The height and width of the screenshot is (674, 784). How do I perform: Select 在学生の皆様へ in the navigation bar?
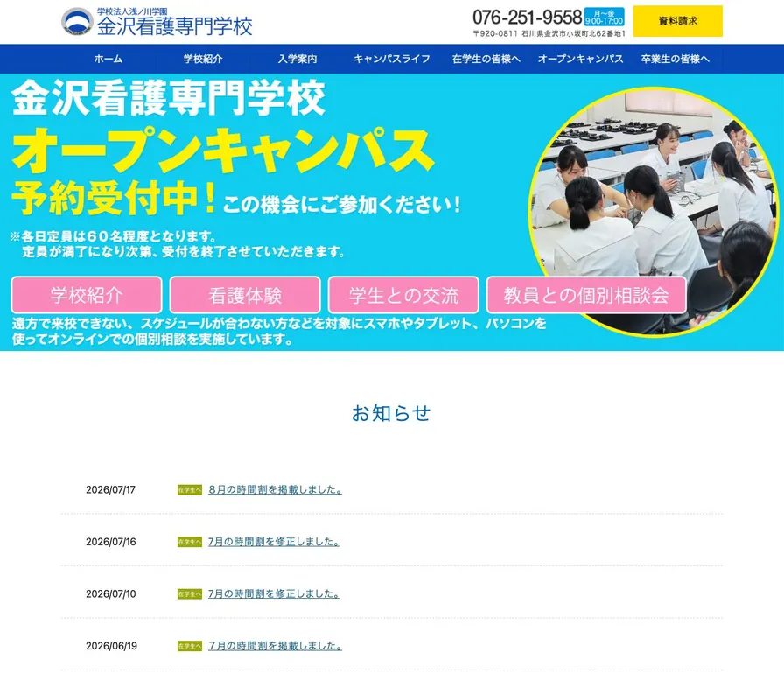[486, 59]
